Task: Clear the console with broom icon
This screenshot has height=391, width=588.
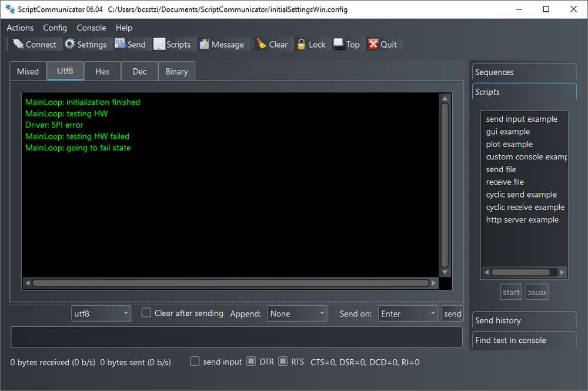Action: click(x=262, y=44)
